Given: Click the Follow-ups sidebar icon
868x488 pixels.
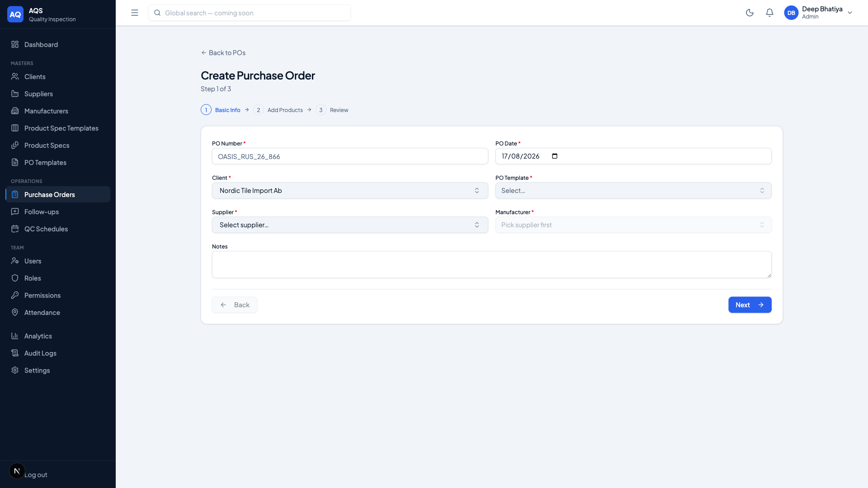Looking at the screenshot, I should (15, 211).
